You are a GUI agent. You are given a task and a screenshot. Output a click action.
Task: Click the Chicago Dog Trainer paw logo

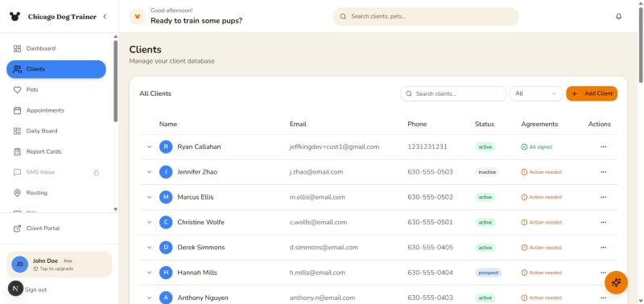pos(14,16)
